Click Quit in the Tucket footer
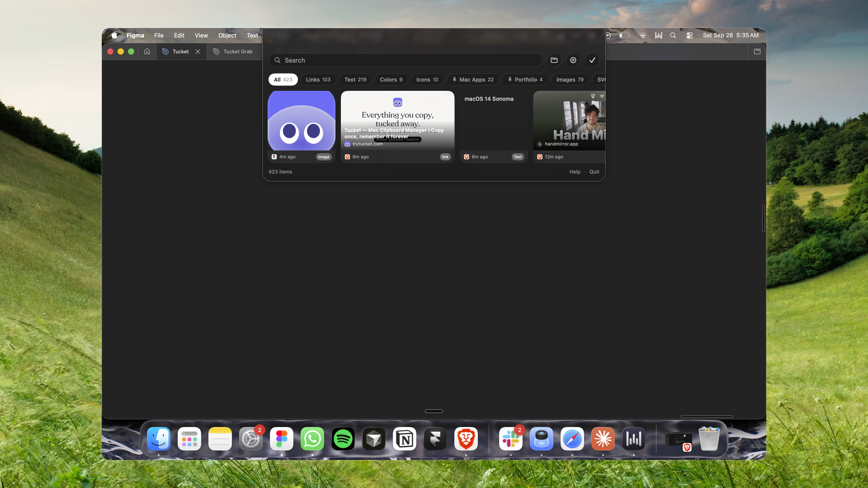This screenshot has width=868, height=488. pyautogui.click(x=594, y=172)
